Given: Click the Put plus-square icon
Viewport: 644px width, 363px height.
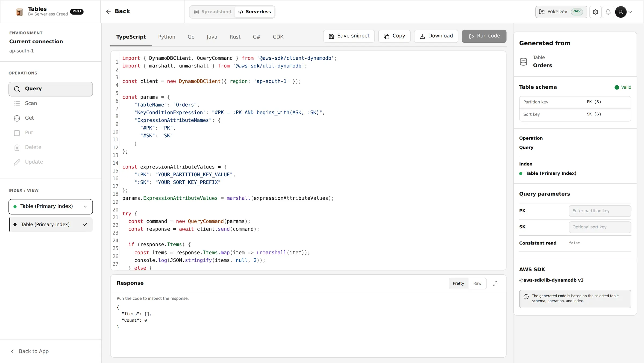Looking at the screenshot, I should click(x=17, y=133).
